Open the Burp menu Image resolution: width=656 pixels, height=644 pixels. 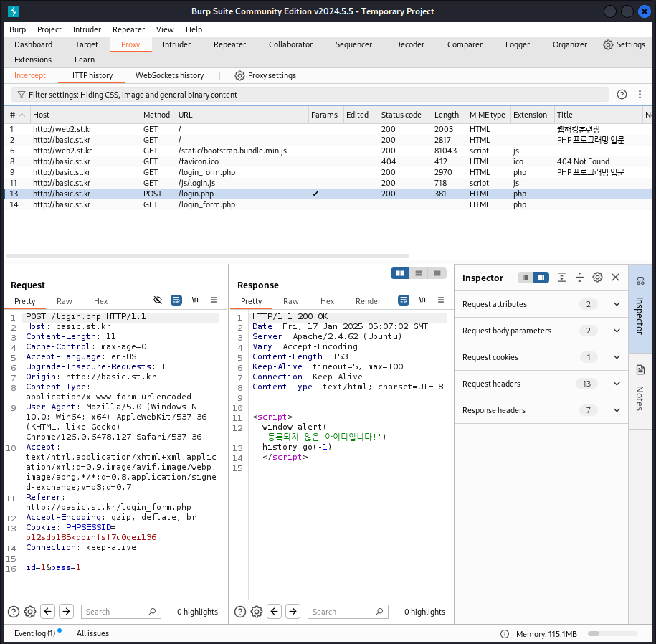tap(18, 29)
